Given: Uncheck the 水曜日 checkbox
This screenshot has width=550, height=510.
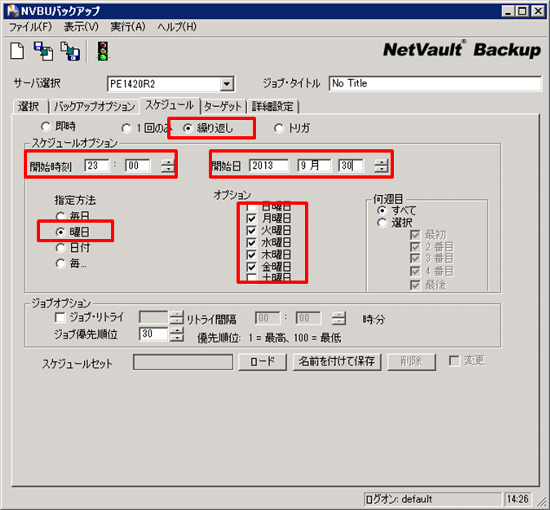Looking at the screenshot, I should [x=251, y=242].
